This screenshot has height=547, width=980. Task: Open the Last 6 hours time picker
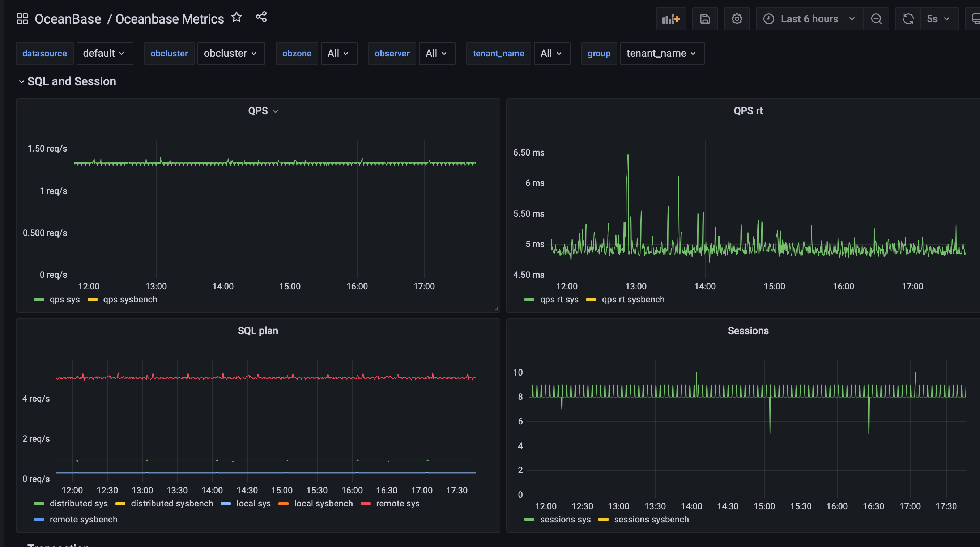[809, 19]
